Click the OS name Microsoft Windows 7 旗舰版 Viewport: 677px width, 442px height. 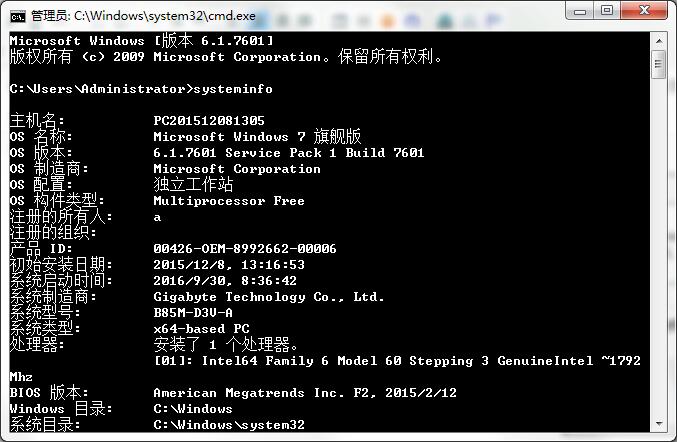tap(257, 136)
